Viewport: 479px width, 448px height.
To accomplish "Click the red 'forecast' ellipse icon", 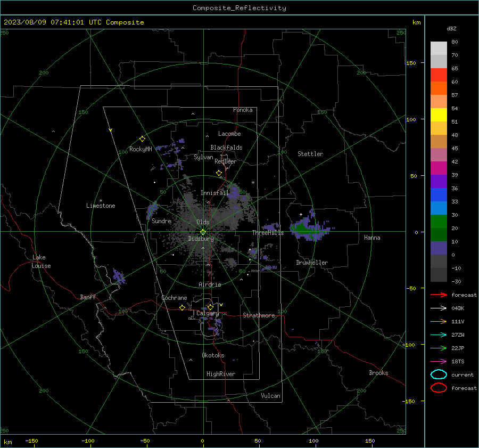I will coord(439,388).
